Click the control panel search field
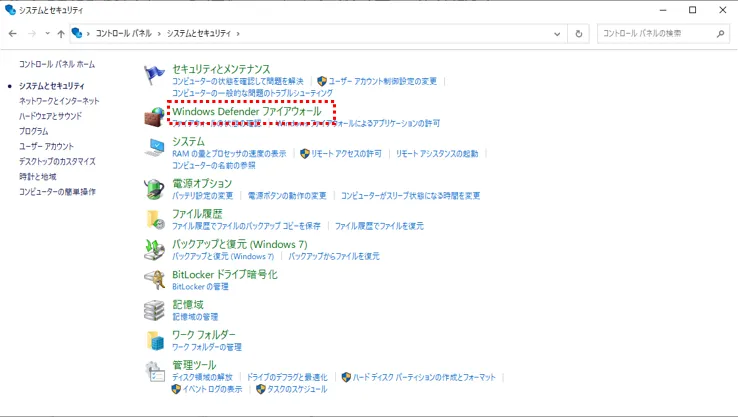The width and height of the screenshot is (738, 417). point(656,34)
